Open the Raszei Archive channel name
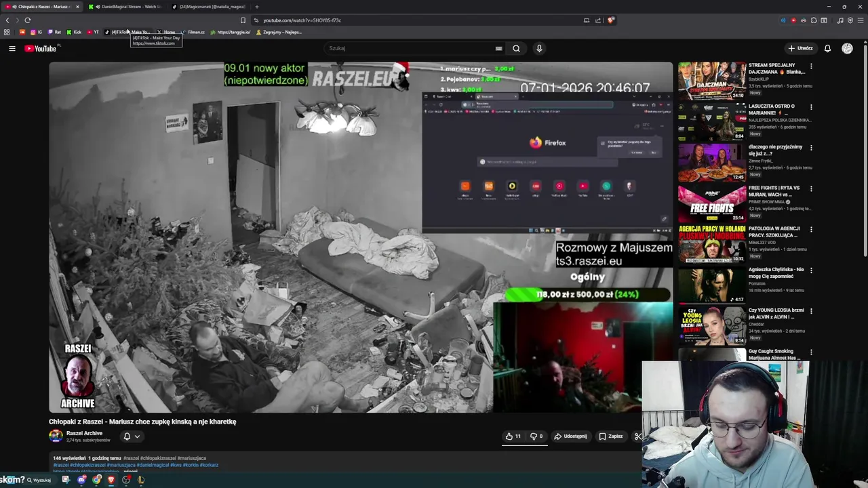868x488 pixels. 84,434
